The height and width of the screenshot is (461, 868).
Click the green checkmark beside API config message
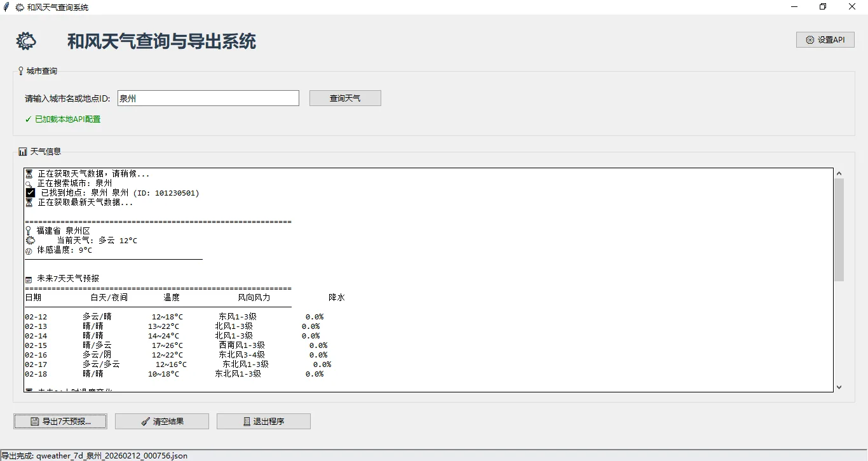pyautogui.click(x=28, y=119)
